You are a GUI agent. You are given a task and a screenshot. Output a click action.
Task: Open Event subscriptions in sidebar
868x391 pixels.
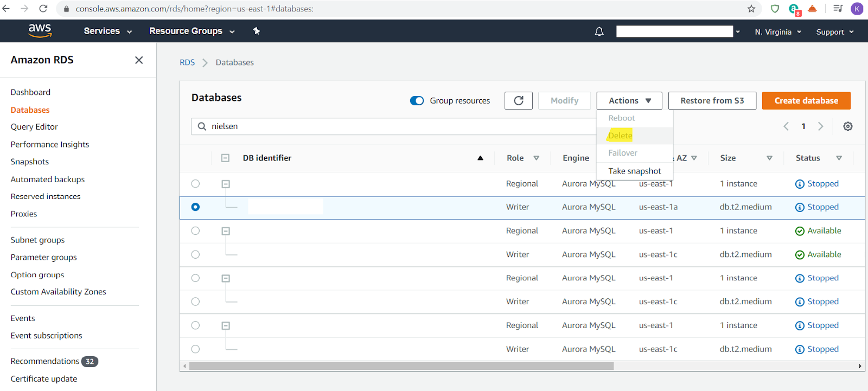[47, 336]
